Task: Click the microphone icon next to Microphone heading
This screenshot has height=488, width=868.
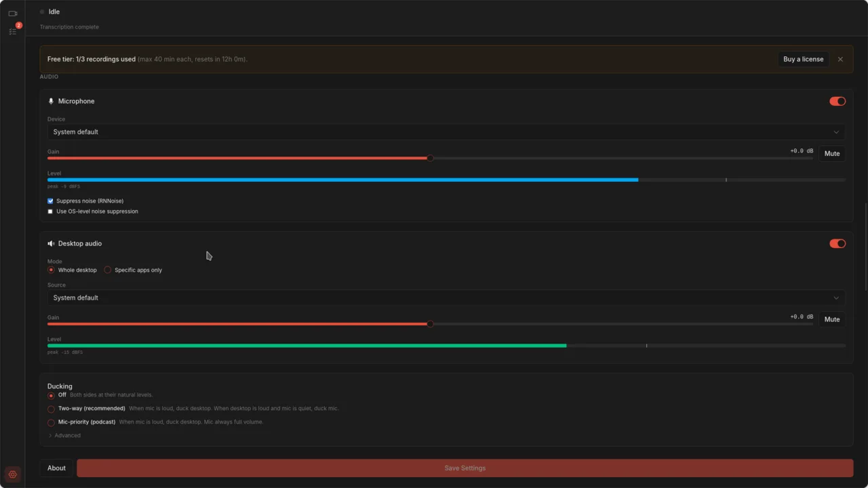Action: (x=51, y=101)
